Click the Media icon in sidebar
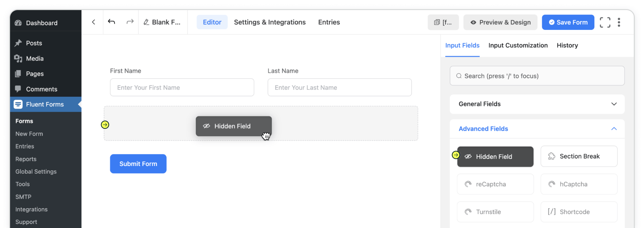The image size is (644, 228). pos(18,58)
